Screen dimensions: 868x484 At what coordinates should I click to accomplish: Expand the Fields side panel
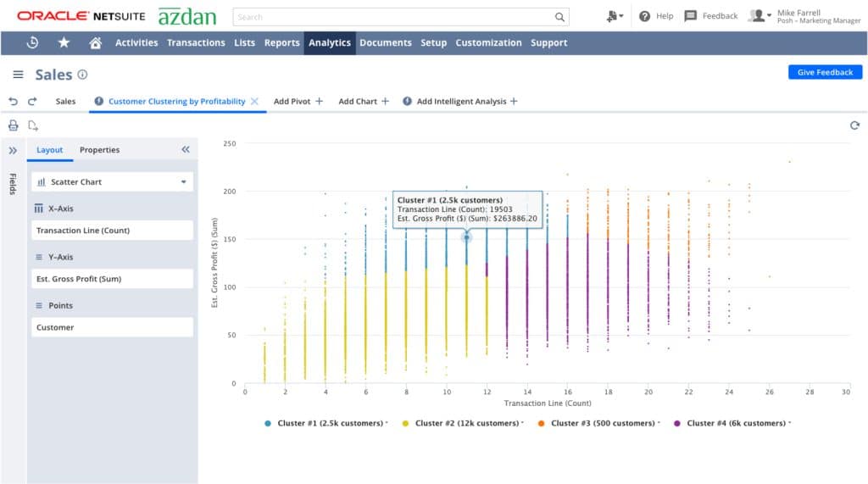13,150
